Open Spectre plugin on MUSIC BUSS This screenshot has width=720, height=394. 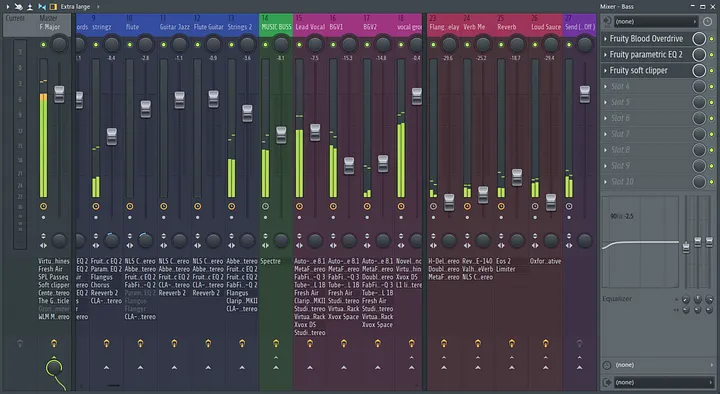270,261
